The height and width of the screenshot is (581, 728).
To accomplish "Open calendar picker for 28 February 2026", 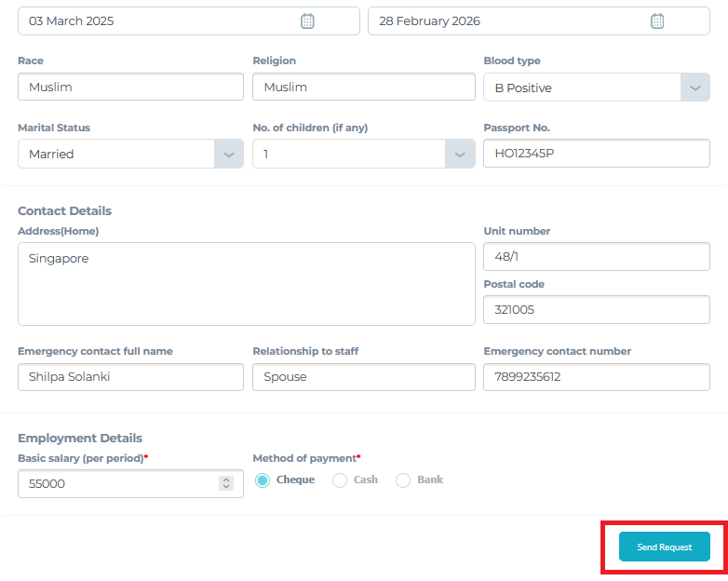I will [x=657, y=21].
